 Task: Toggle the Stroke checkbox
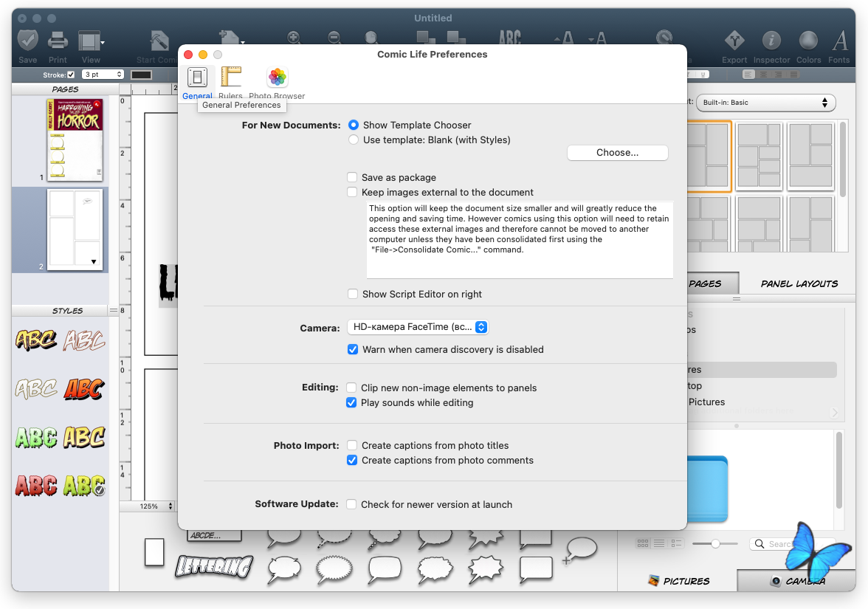click(x=71, y=75)
